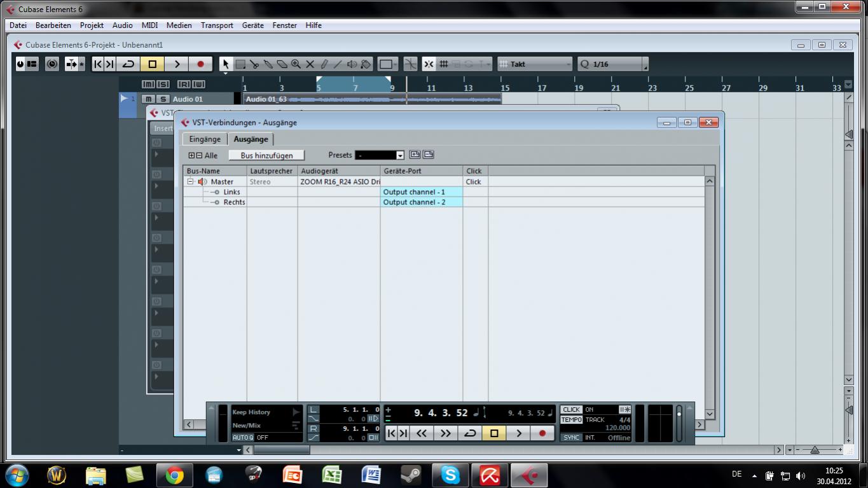Open Skype from the Windows taskbar
This screenshot has width=868, height=488.
(450, 475)
